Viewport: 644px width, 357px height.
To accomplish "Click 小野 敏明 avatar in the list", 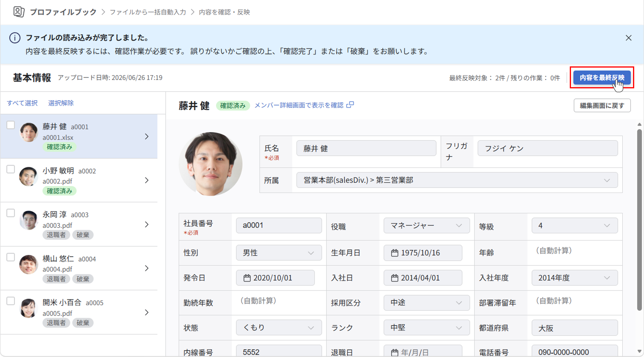I will coord(29,176).
